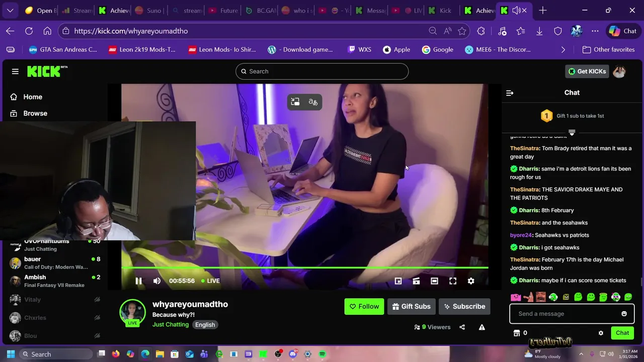Open the chat shop icon
644x362 pixels.
516,333
